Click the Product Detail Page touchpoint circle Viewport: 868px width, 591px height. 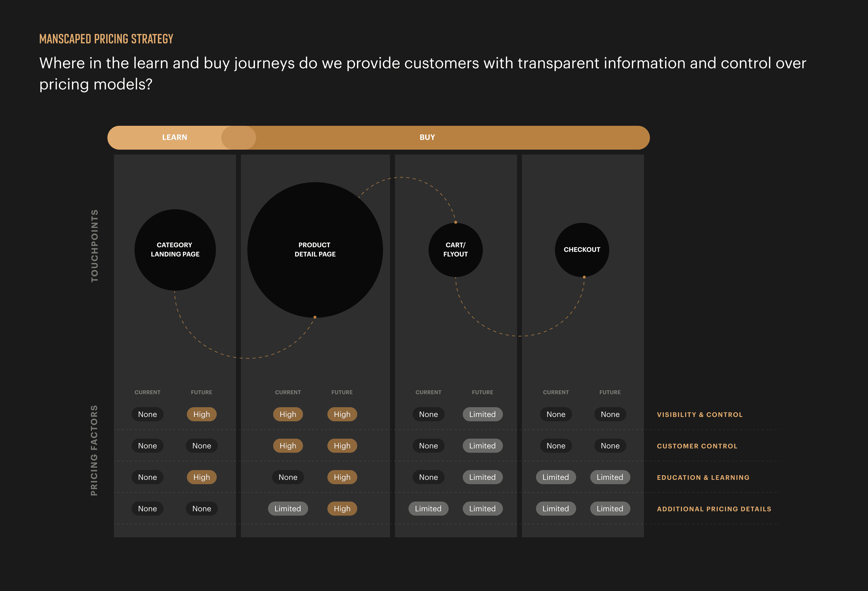(x=315, y=250)
